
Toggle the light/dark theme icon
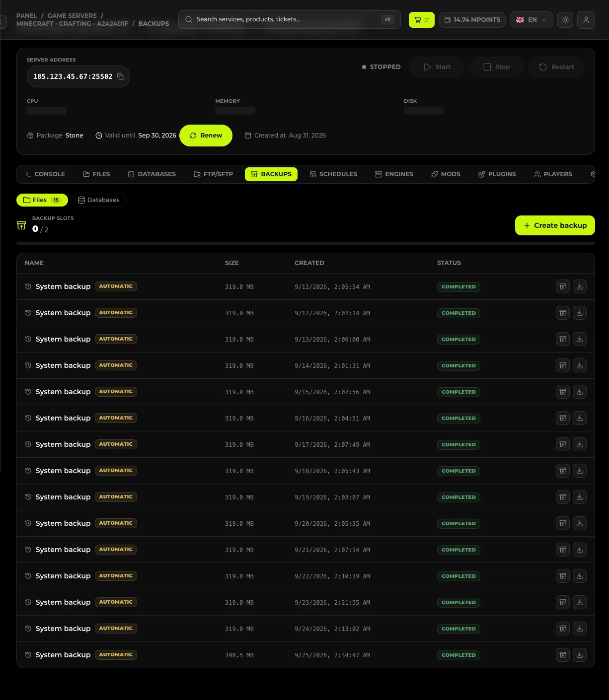tap(565, 20)
